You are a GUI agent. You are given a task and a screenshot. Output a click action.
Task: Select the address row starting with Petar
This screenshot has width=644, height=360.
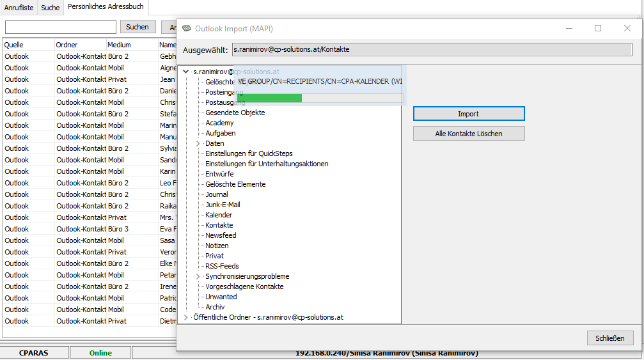(90, 274)
